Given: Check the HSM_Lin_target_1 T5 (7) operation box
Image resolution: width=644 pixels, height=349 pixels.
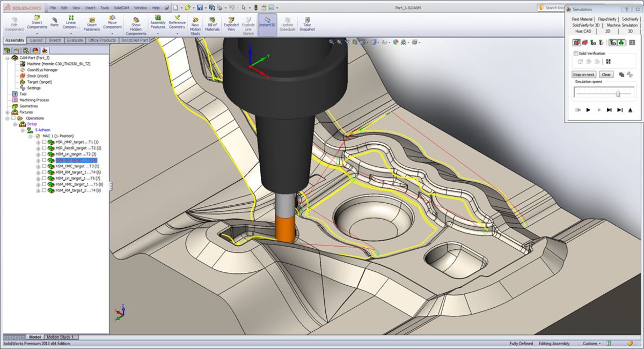Looking at the screenshot, I should click(45, 178).
